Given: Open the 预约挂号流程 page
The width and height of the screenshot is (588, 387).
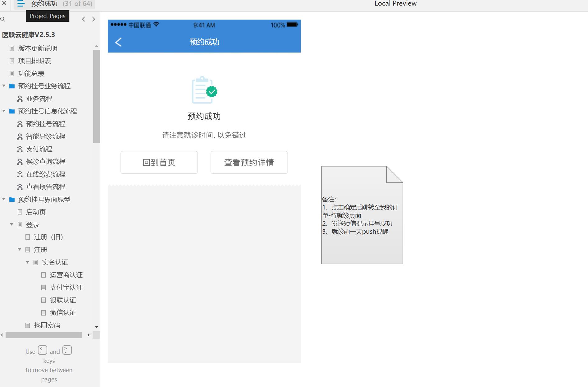Looking at the screenshot, I should click(x=46, y=124).
